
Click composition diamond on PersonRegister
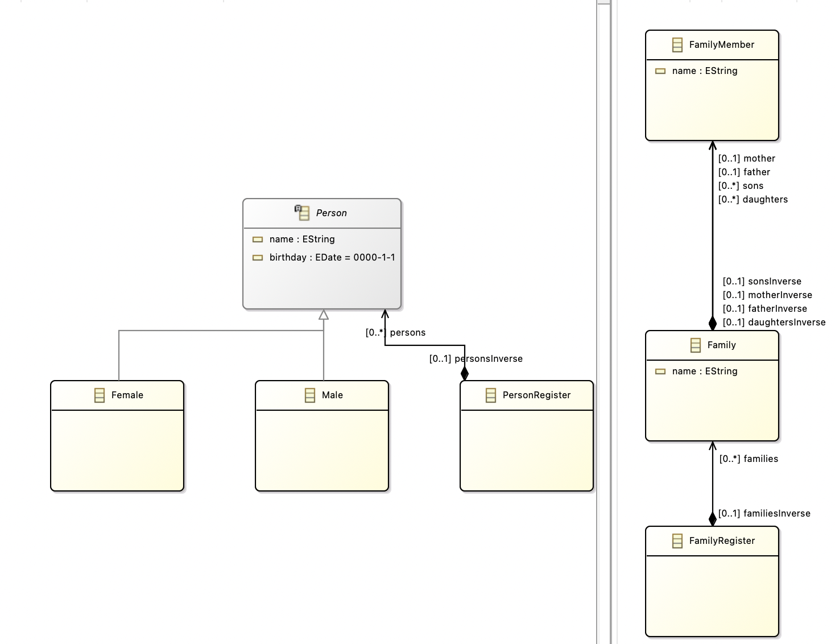pos(465,374)
